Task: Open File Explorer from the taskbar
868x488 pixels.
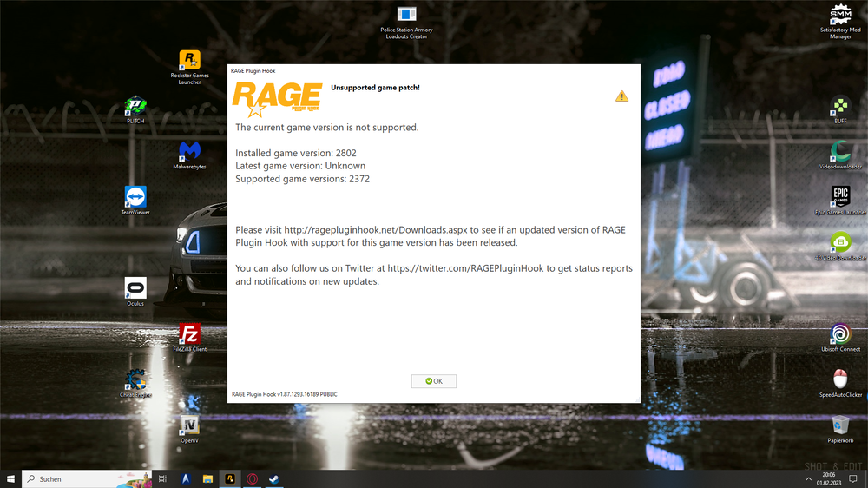Action: [207, 479]
